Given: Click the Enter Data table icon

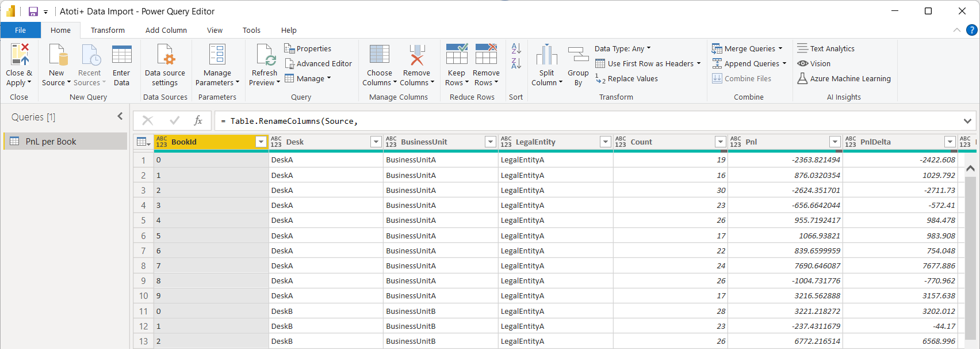Looking at the screenshot, I should coord(121,55).
